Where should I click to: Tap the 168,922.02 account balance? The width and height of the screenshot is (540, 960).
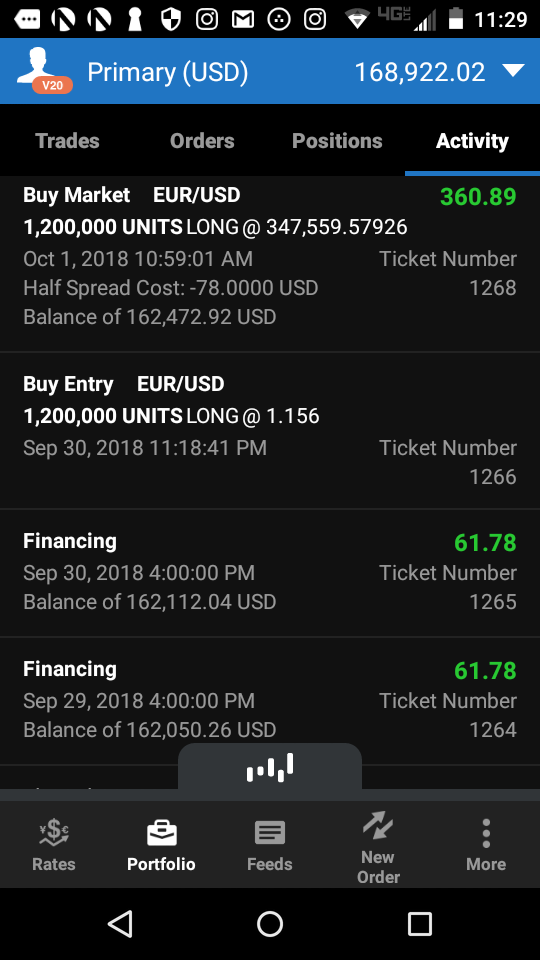420,72
